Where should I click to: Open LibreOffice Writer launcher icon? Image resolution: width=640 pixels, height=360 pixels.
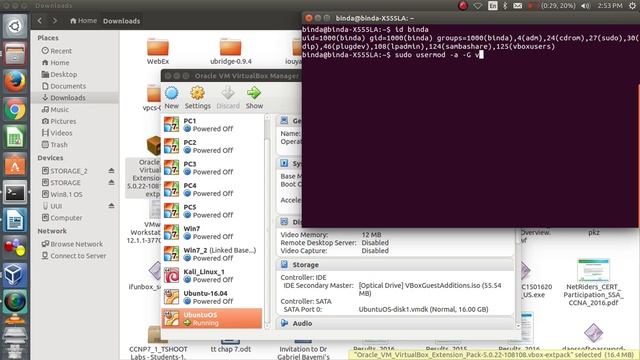click(x=15, y=220)
